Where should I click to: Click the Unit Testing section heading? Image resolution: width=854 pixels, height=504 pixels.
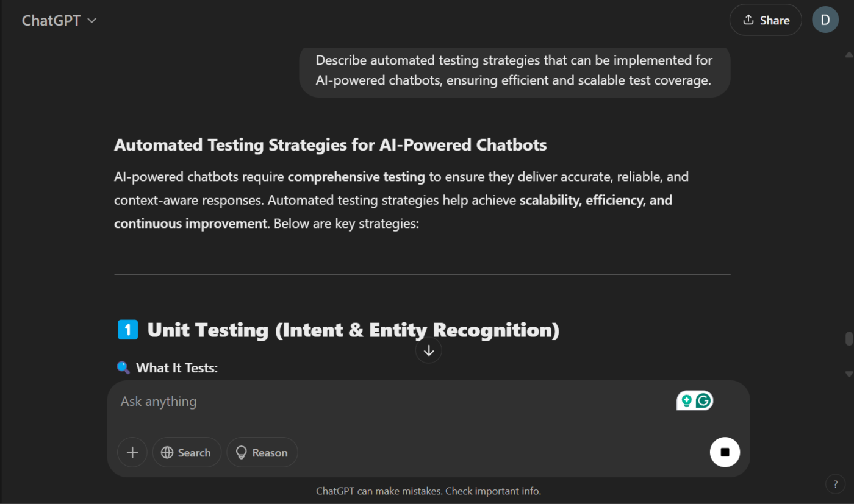click(353, 330)
